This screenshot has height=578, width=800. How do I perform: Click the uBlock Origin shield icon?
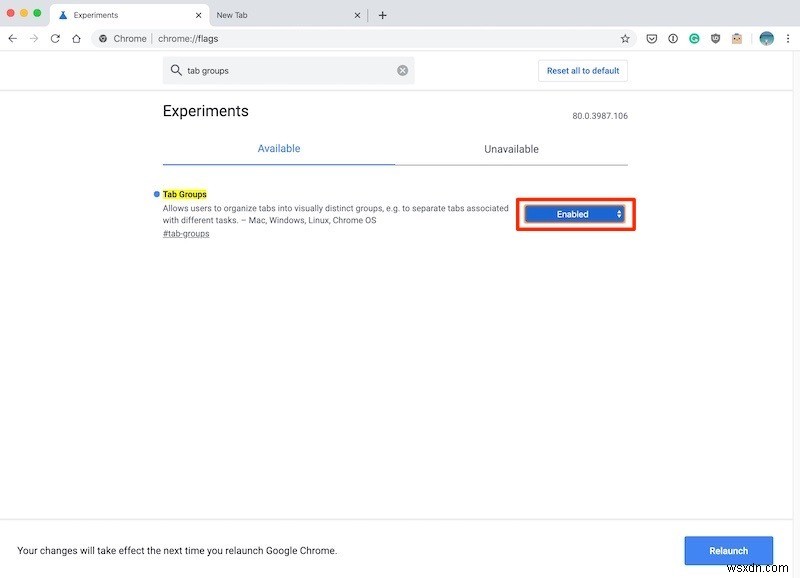tap(716, 38)
